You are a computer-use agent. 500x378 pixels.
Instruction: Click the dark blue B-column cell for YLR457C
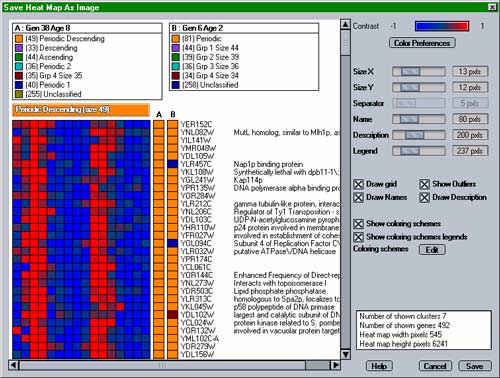[172, 164]
